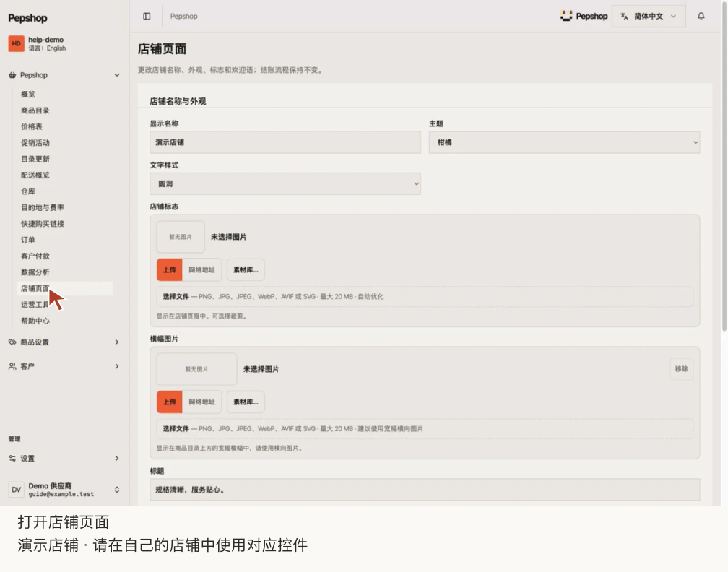Open the 简体中文 language selector
The height and width of the screenshot is (572, 728).
click(x=649, y=16)
